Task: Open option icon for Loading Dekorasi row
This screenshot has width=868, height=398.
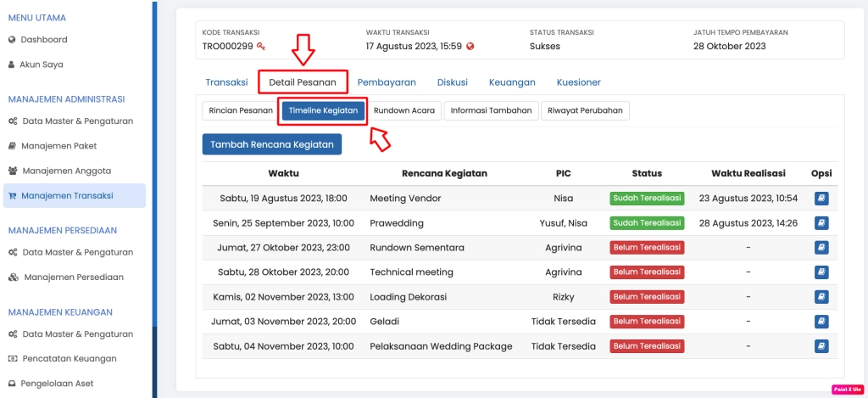Action: pyautogui.click(x=821, y=297)
